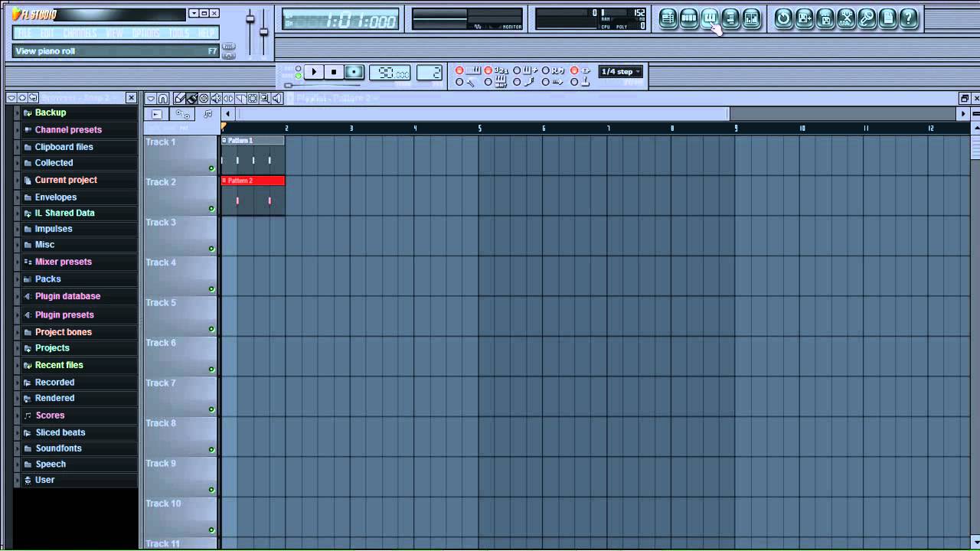Mute Track 2 with its green light
Screen dimensions: 980x551
(211, 208)
